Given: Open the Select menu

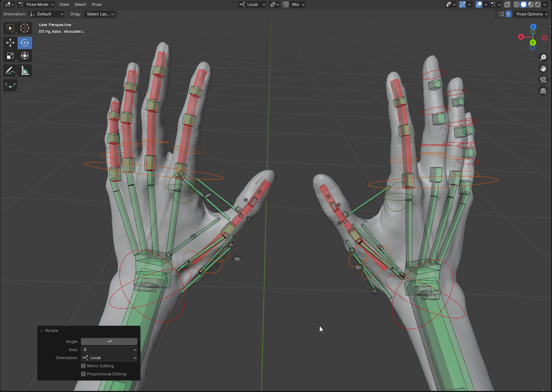Looking at the screenshot, I should tap(80, 4).
